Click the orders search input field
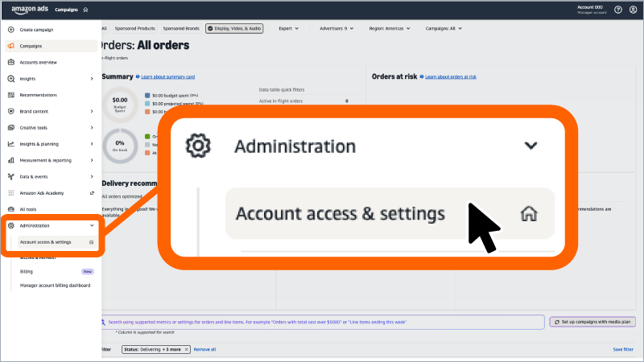The image size is (644, 362). (x=323, y=323)
